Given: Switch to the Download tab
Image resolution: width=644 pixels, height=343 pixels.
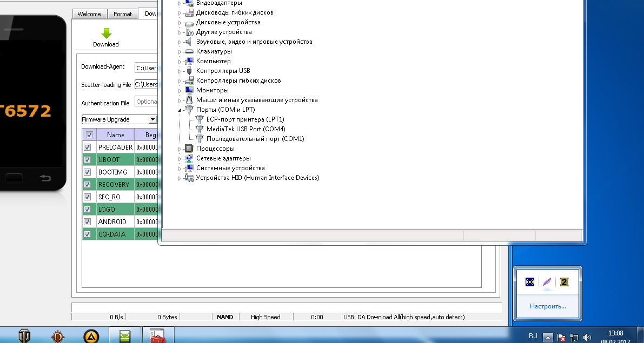Looking at the screenshot, I should tap(149, 13).
